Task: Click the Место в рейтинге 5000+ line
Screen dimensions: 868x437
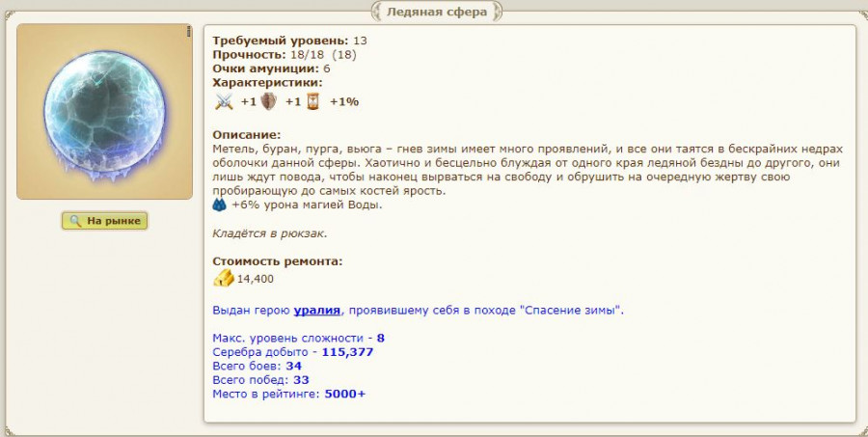Action: tap(289, 395)
